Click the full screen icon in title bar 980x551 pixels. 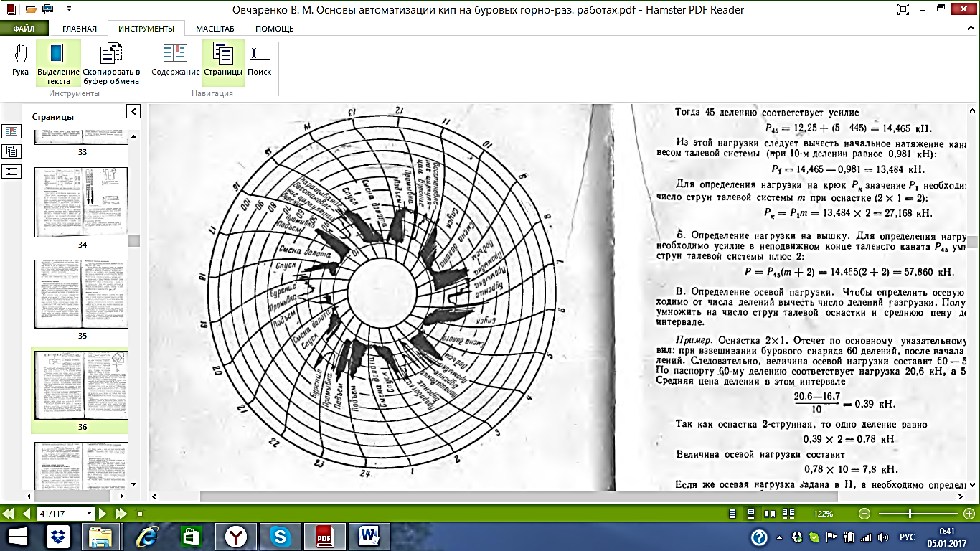[902, 9]
